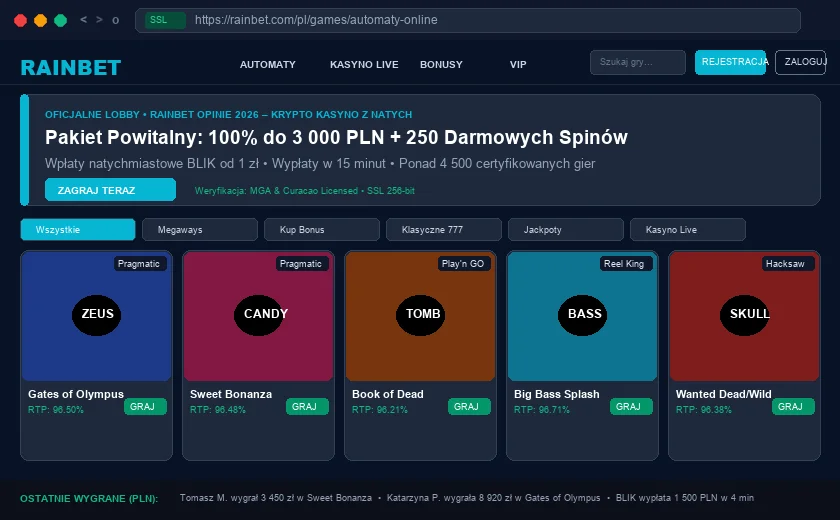The height and width of the screenshot is (520, 840).
Task: Select the Jackpoty filter tab
Action: click(566, 230)
